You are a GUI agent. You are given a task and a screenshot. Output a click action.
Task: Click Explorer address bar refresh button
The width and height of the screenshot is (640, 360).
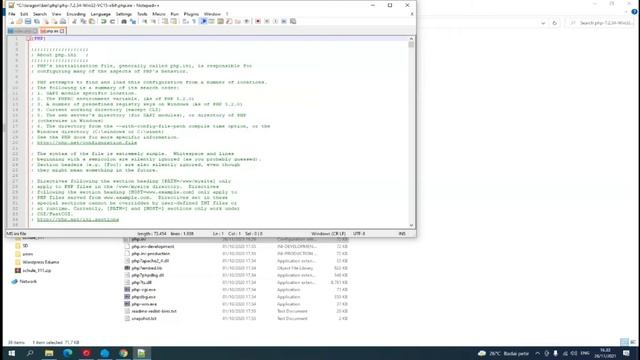pyautogui.click(x=554, y=23)
